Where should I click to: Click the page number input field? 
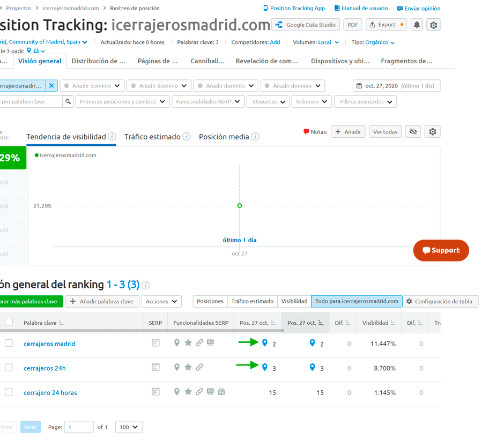(x=78, y=427)
